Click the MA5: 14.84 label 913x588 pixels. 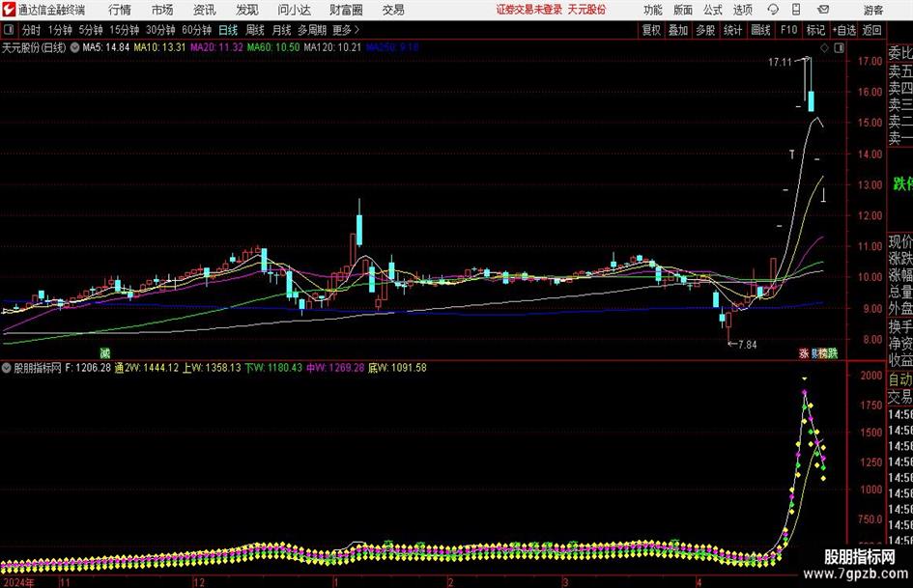[x=106, y=47]
